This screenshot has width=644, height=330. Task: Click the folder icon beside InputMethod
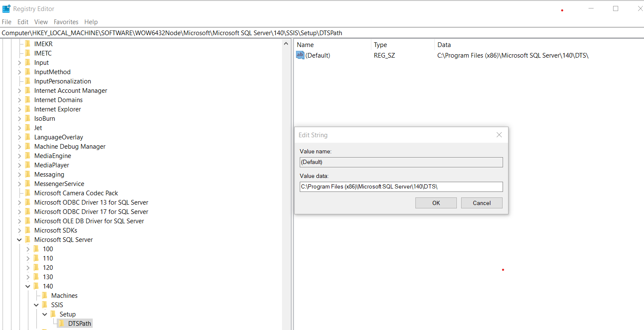point(28,72)
